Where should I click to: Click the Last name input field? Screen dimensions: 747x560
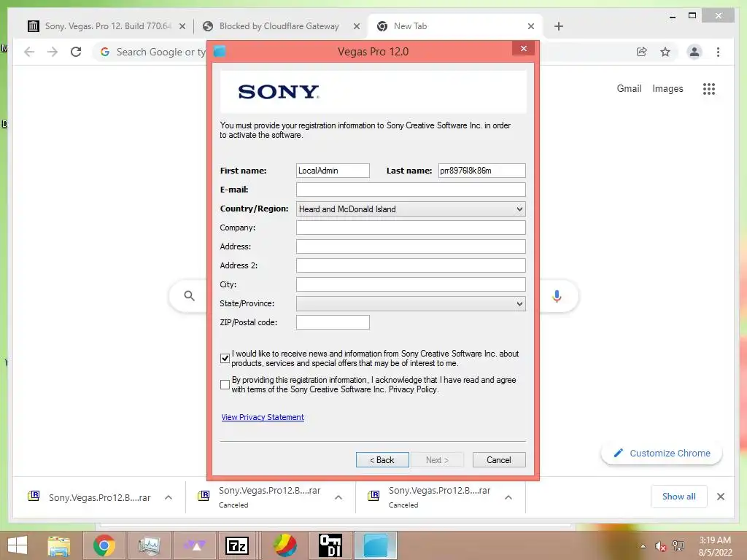(481, 171)
